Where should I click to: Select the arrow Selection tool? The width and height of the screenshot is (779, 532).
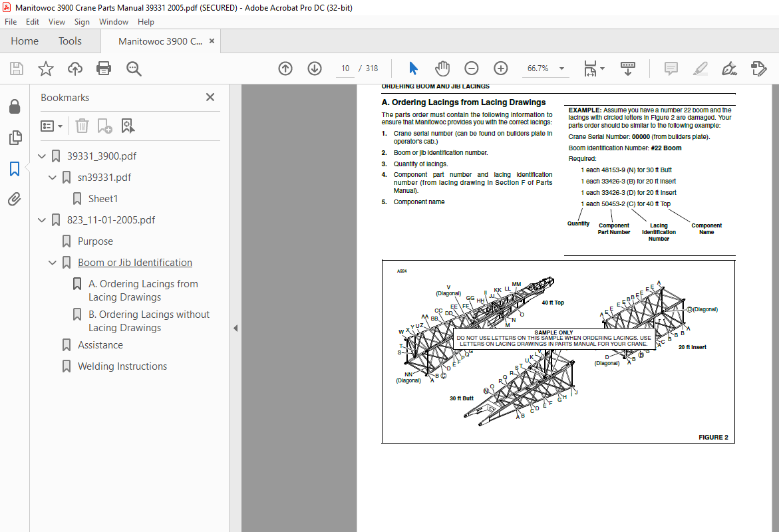tap(413, 68)
